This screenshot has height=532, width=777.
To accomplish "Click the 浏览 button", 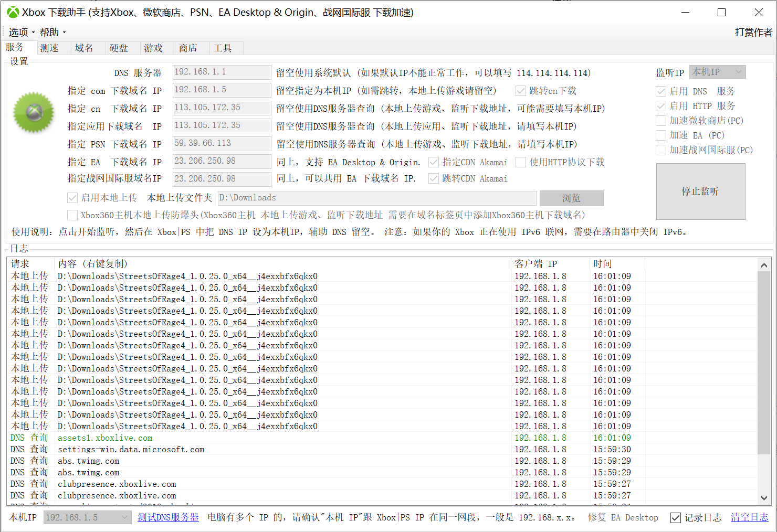I will coord(572,198).
